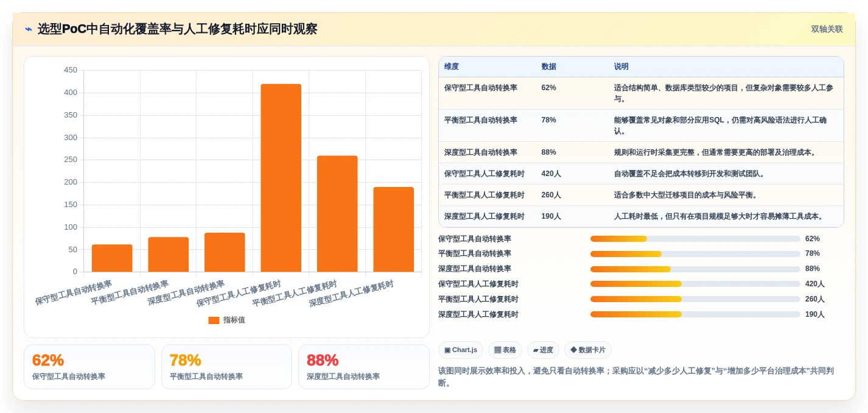
Task: Click the 260人 value in the table
Action: pyautogui.click(x=551, y=195)
